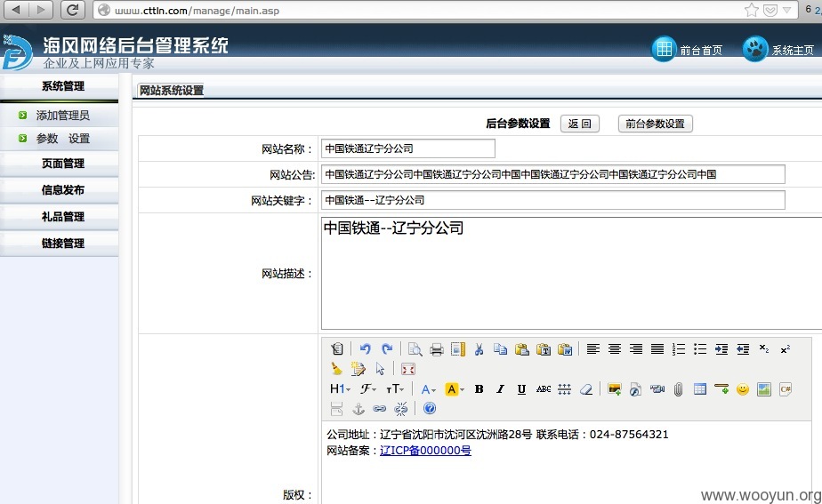Open text color picker
Screen dimensions: 822x504
tap(428, 388)
